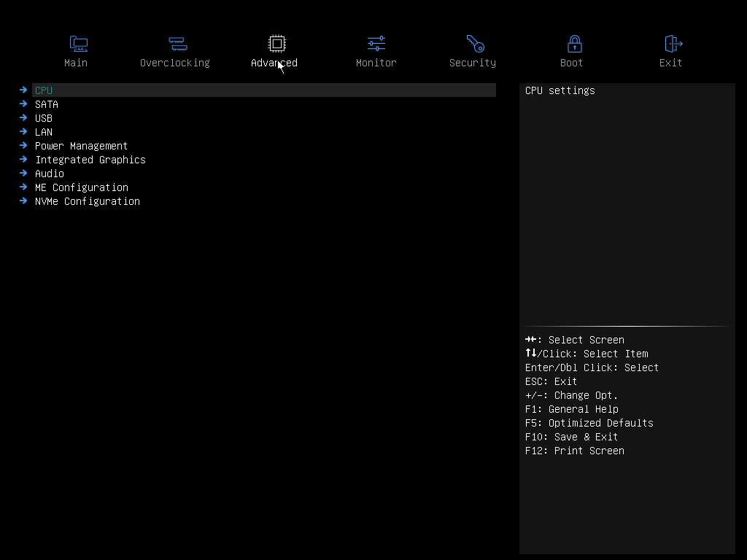Click the arrow beside Integrated Graphics

[x=23, y=158]
